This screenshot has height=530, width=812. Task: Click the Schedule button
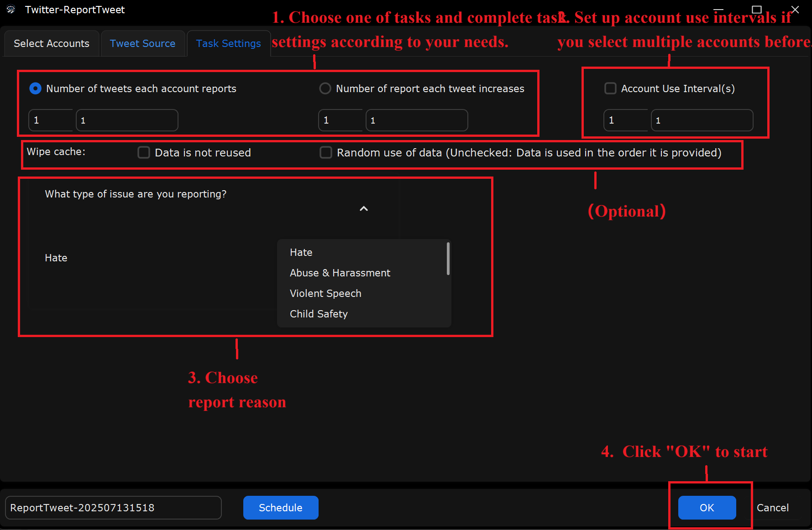click(281, 508)
